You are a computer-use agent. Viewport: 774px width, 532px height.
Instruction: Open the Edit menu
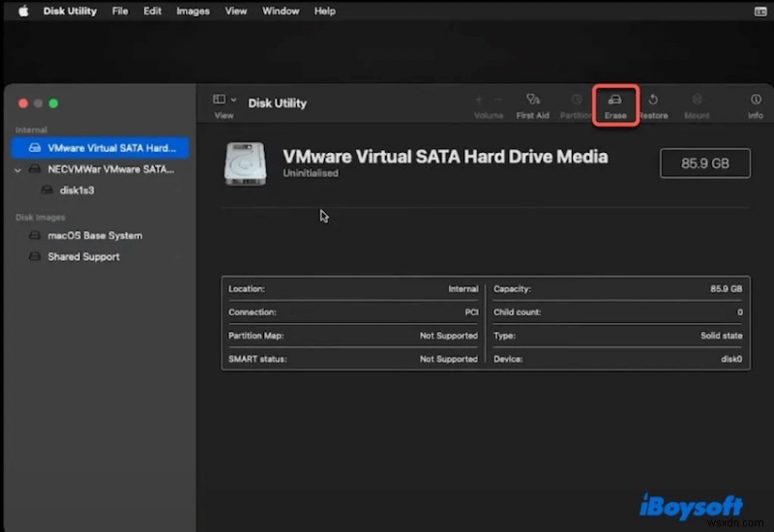[152, 11]
